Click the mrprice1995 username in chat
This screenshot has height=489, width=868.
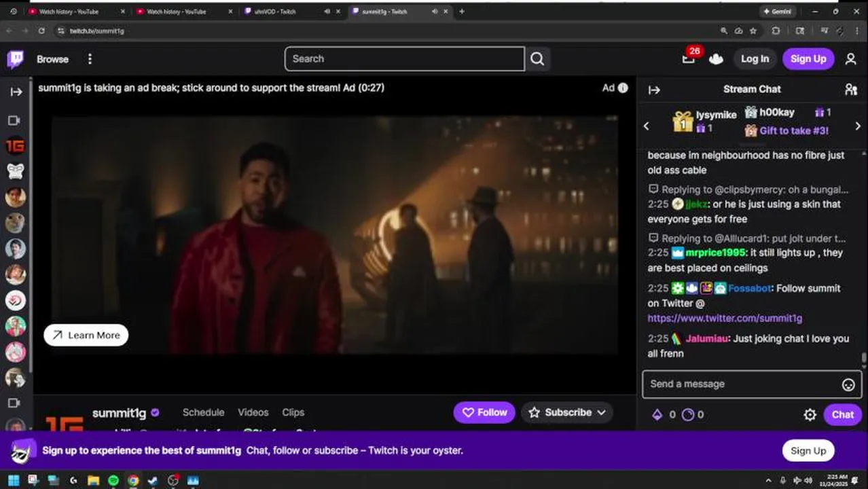(x=716, y=253)
